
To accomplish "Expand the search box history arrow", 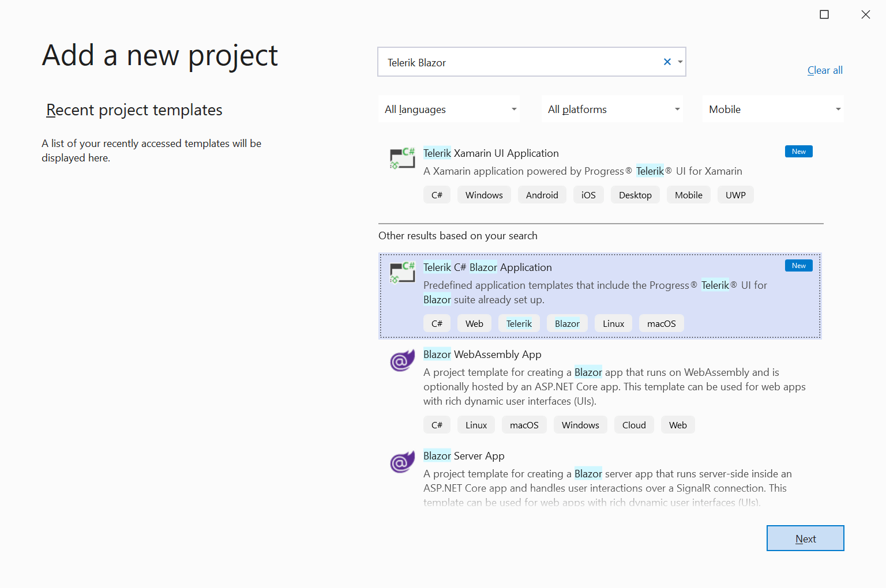I will [x=680, y=62].
